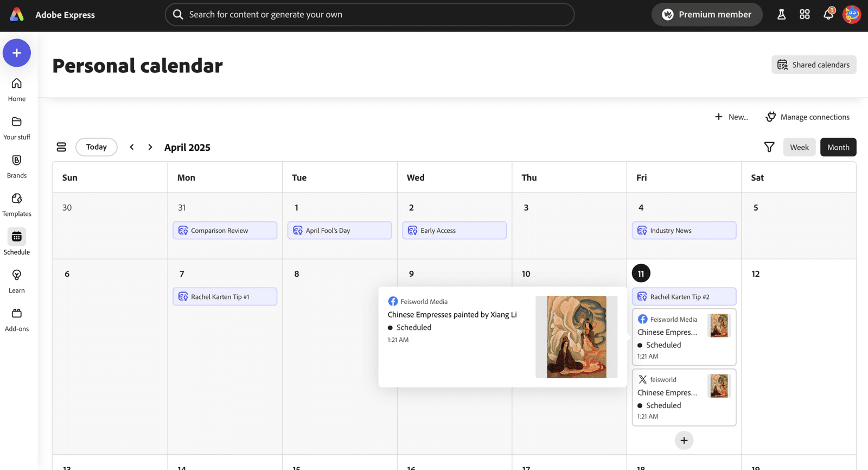The image size is (868, 470).
Task: Open feisworld X scheduled post card
Action: pos(684,397)
